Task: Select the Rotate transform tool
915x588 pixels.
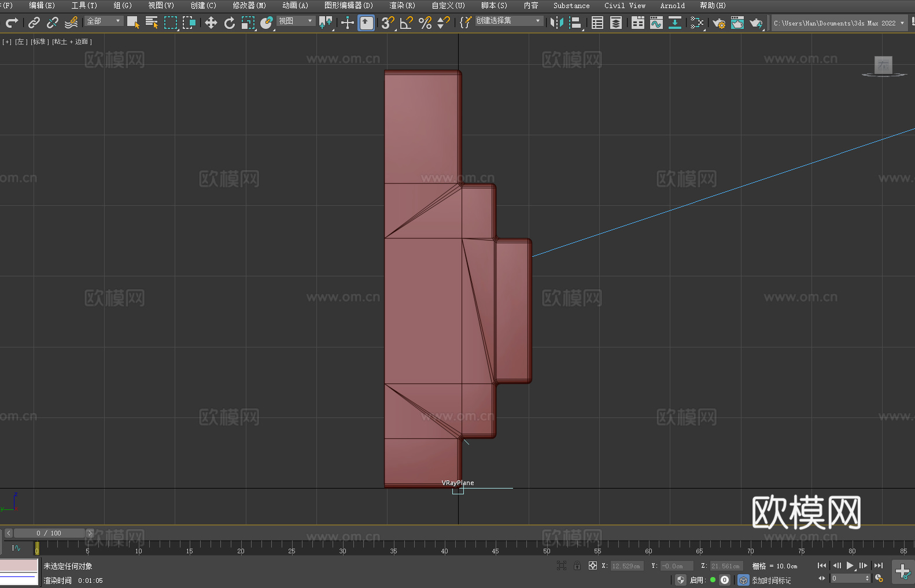Action: point(230,23)
